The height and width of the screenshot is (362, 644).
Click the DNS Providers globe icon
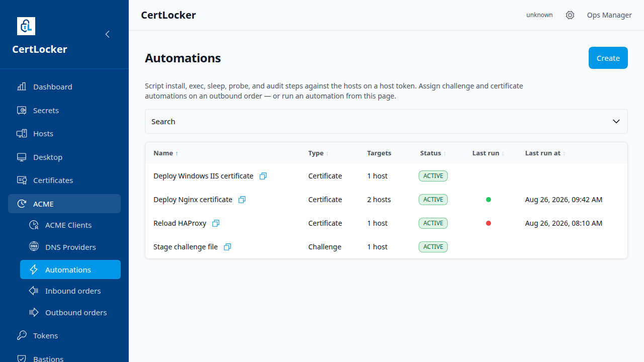[x=34, y=247]
